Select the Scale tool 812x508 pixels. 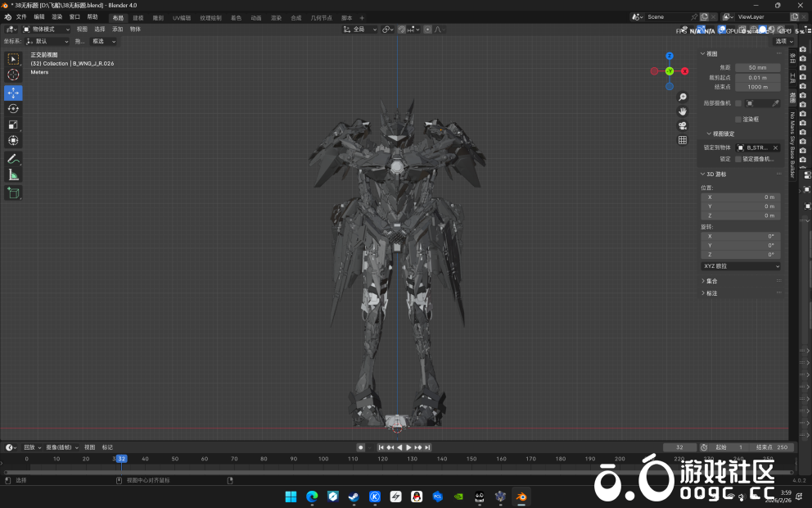tap(13, 125)
